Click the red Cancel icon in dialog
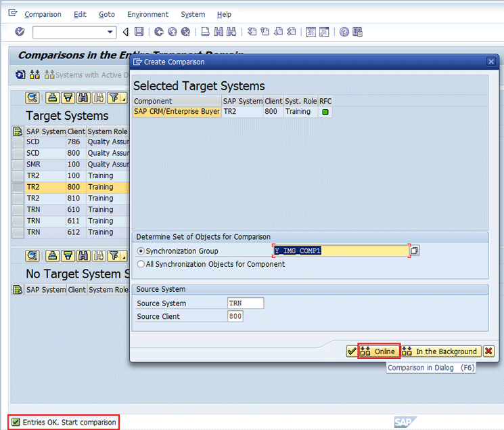This screenshot has width=504, height=430. pyautogui.click(x=488, y=351)
